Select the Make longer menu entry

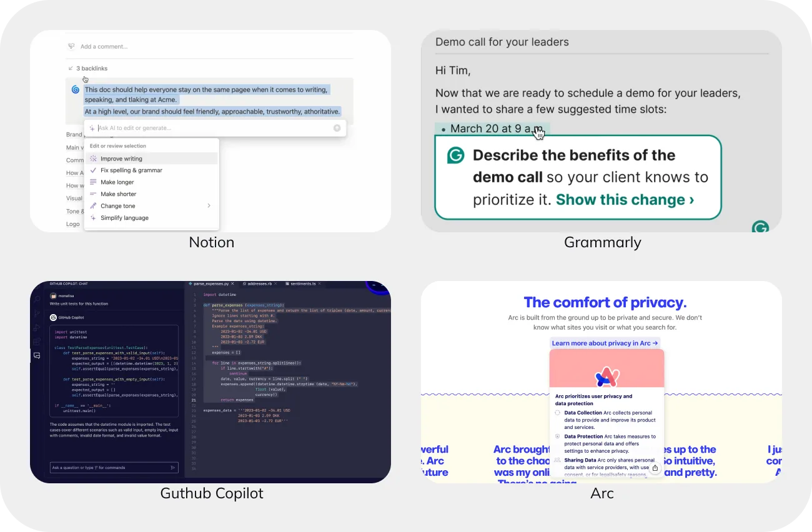(x=152, y=182)
